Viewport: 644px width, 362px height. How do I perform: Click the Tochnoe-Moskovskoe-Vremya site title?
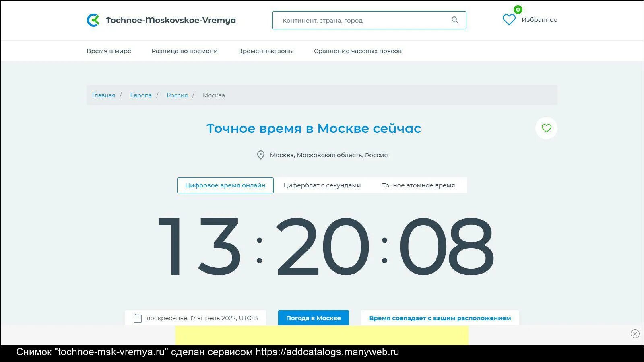pos(171,20)
